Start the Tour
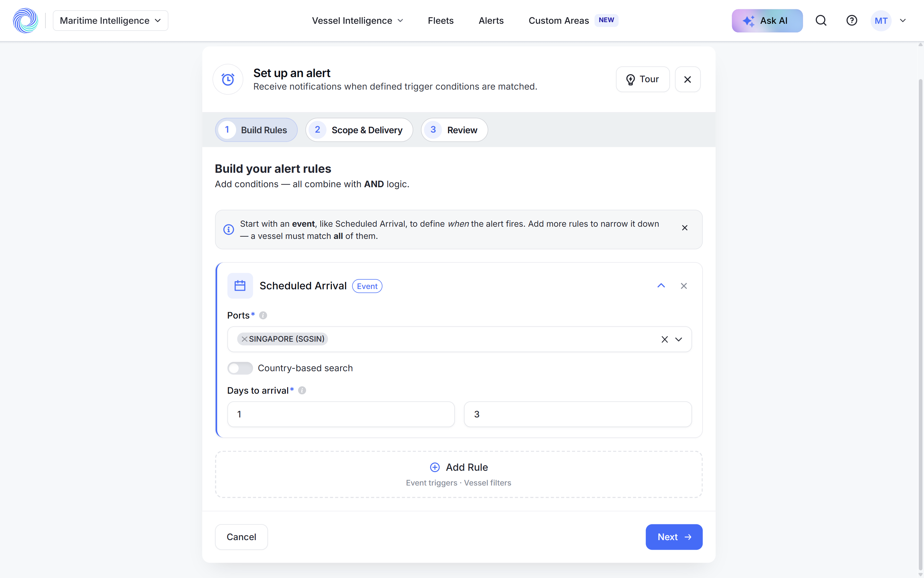The image size is (924, 578). click(x=643, y=79)
